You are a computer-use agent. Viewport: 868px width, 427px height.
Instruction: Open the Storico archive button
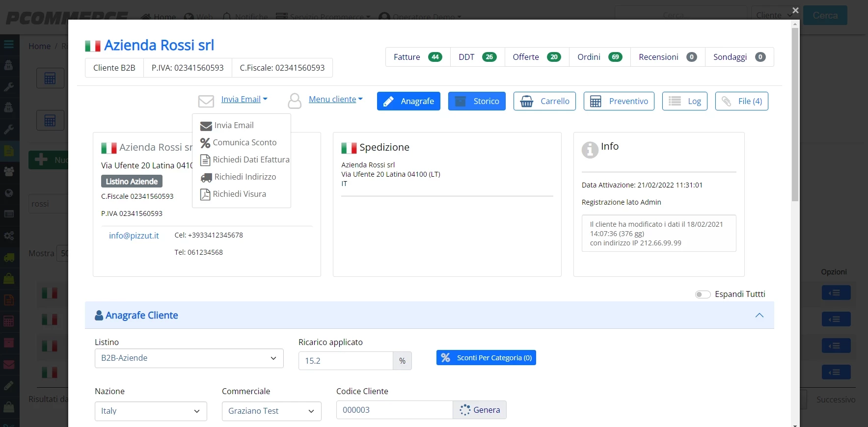click(x=477, y=101)
